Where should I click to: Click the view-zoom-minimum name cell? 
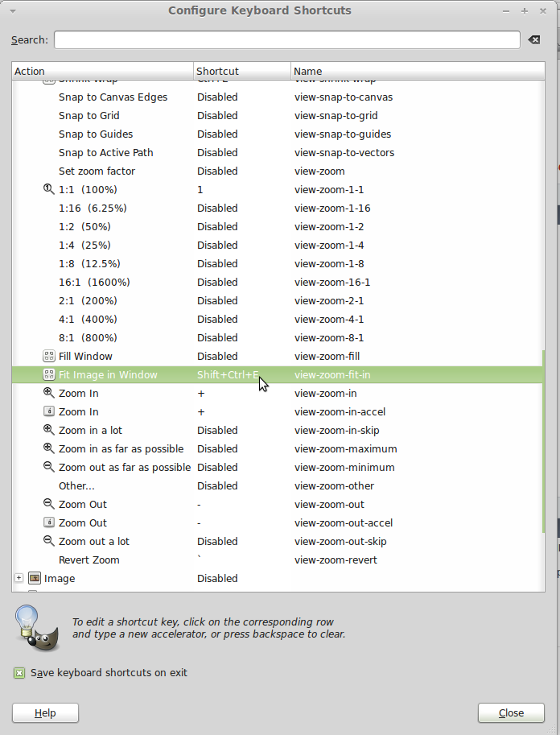click(x=344, y=467)
